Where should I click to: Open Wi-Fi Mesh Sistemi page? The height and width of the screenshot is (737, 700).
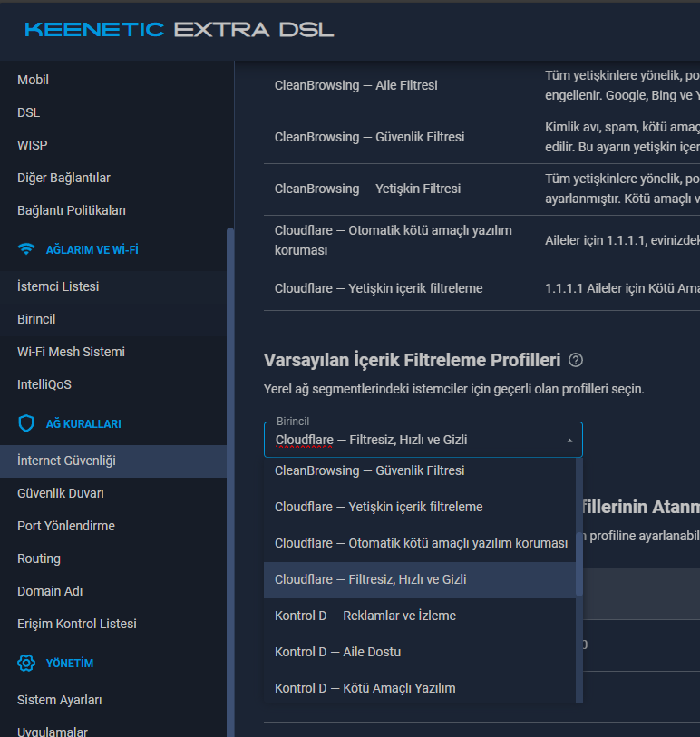pos(113,352)
